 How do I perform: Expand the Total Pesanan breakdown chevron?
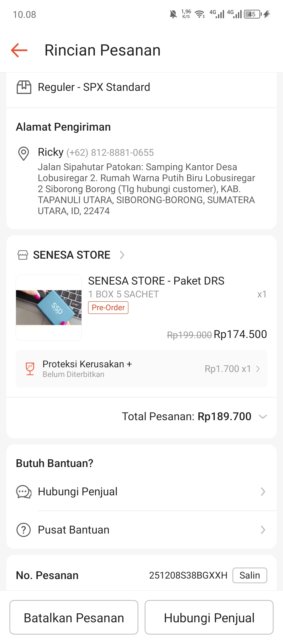[263, 417]
